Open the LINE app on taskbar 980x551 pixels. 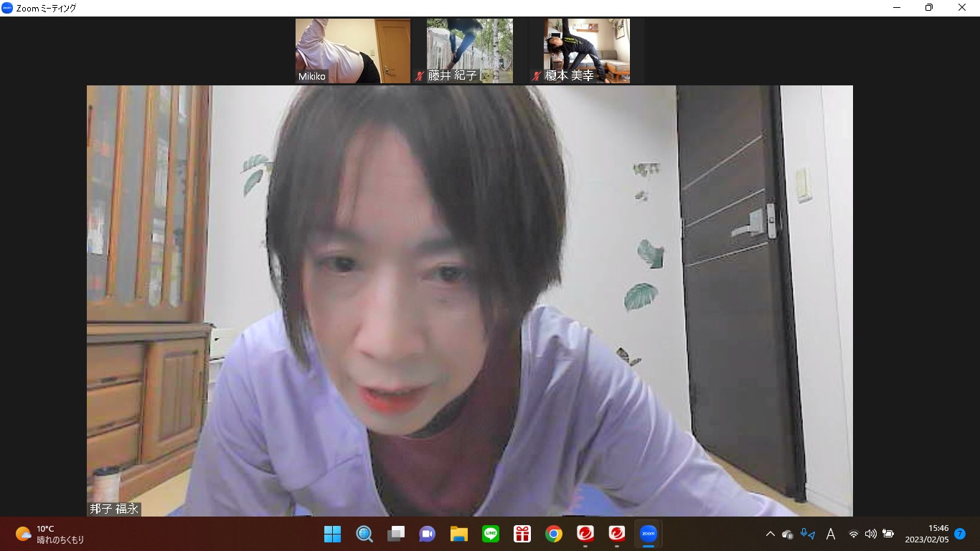click(491, 534)
